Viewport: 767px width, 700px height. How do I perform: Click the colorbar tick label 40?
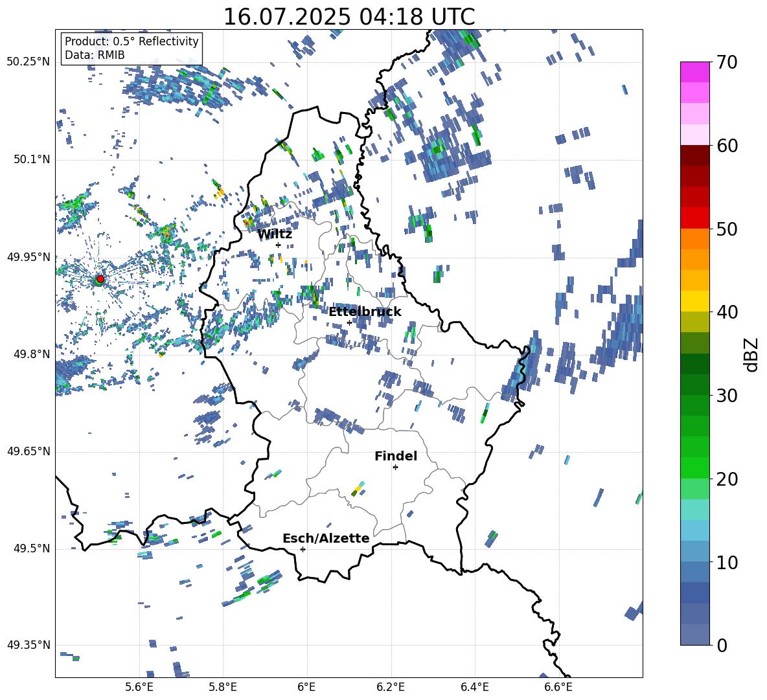tap(727, 312)
